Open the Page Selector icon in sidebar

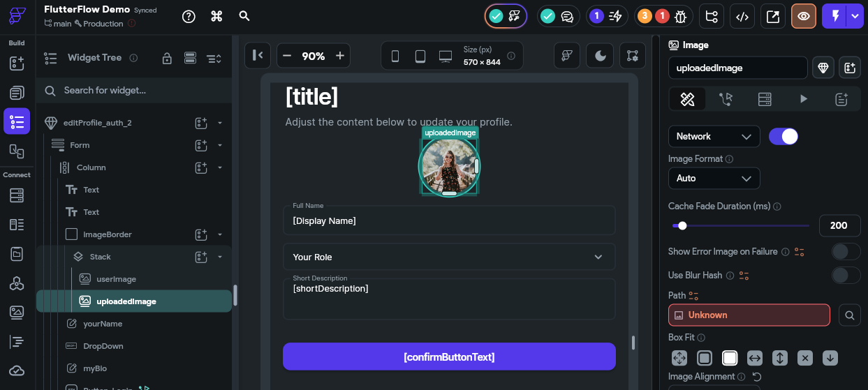tap(17, 92)
